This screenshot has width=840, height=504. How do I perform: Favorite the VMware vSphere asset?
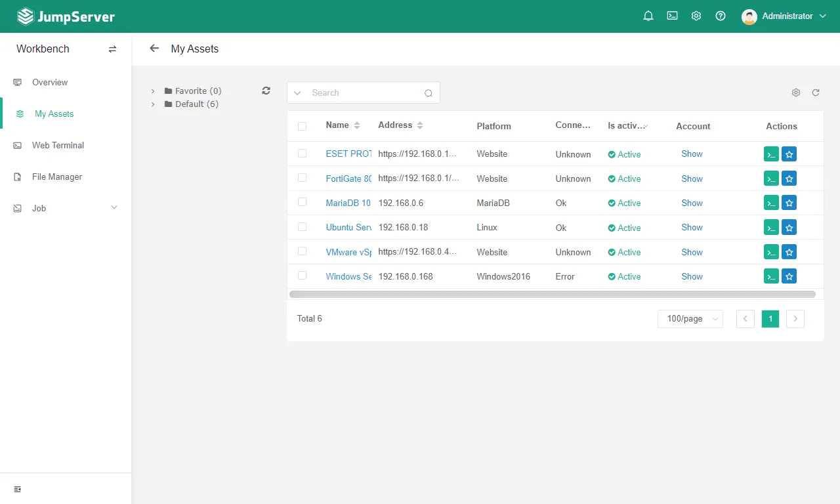pyautogui.click(x=789, y=252)
